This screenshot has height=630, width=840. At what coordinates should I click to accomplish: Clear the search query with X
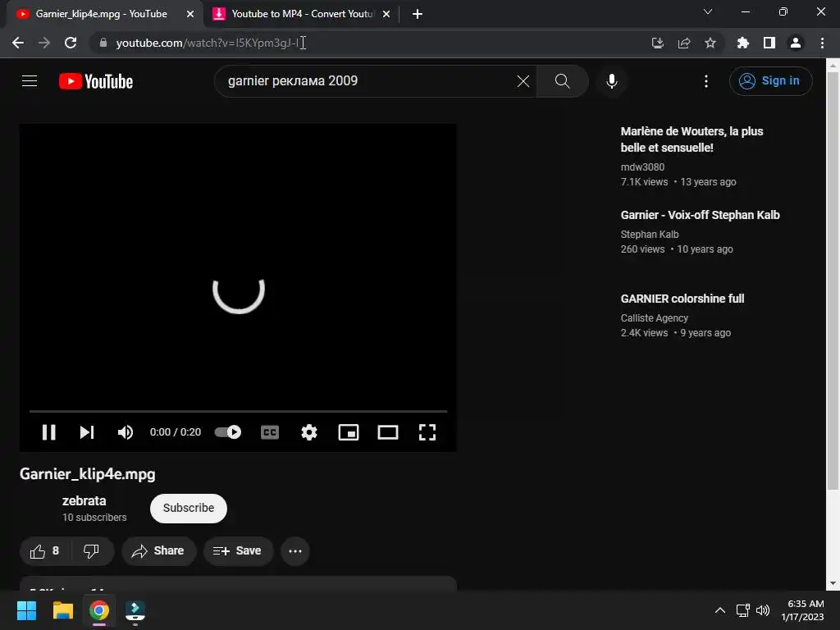click(x=523, y=81)
